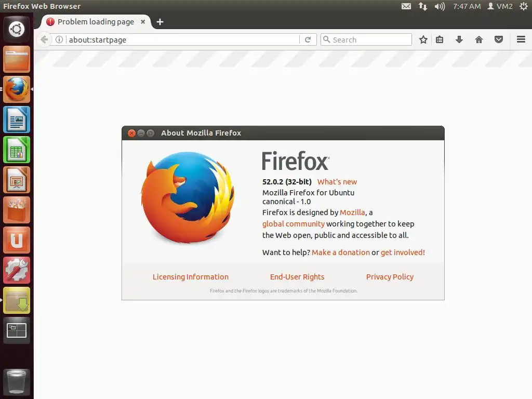Click the 7:47 AM clock
This screenshot has width=532, height=399.
point(467,6)
